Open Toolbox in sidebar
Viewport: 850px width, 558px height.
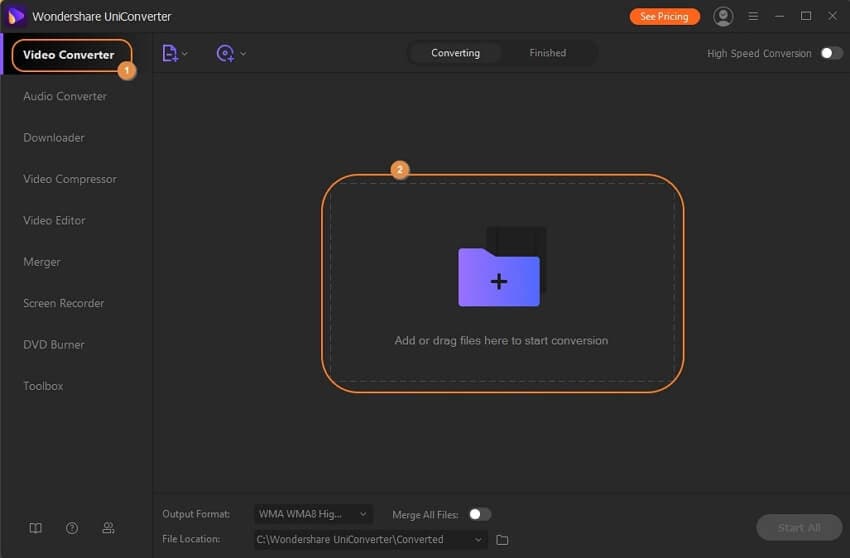click(x=43, y=386)
